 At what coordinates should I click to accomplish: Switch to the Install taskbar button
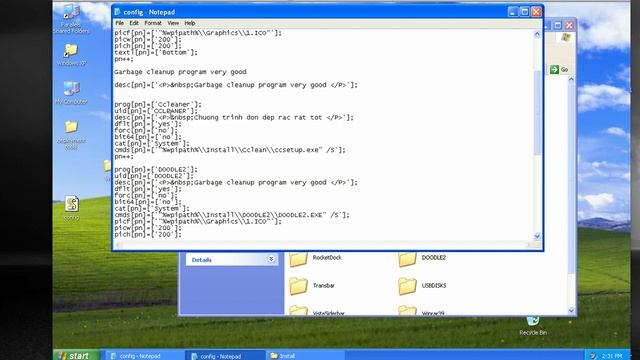click(x=305, y=356)
